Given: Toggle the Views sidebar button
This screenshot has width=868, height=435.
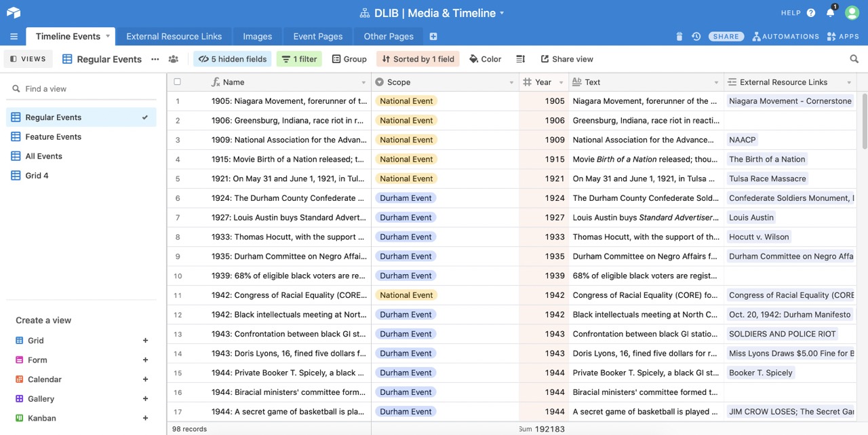Looking at the screenshot, I should pos(28,59).
